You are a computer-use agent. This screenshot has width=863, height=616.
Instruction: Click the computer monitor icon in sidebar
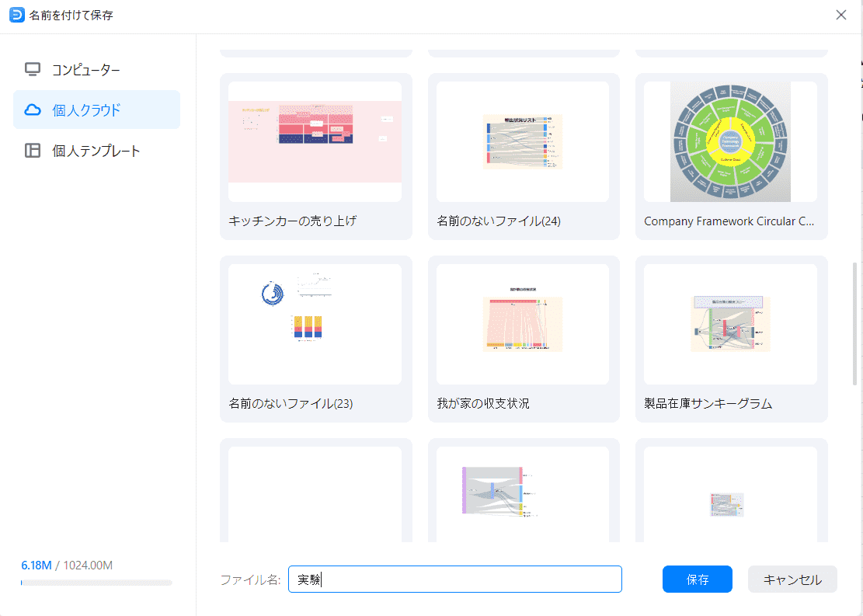tap(33, 69)
